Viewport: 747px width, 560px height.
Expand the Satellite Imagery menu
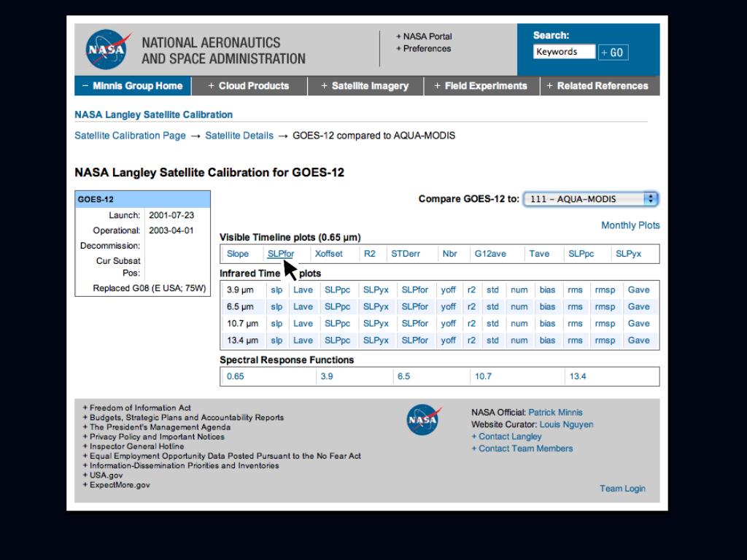tap(365, 86)
